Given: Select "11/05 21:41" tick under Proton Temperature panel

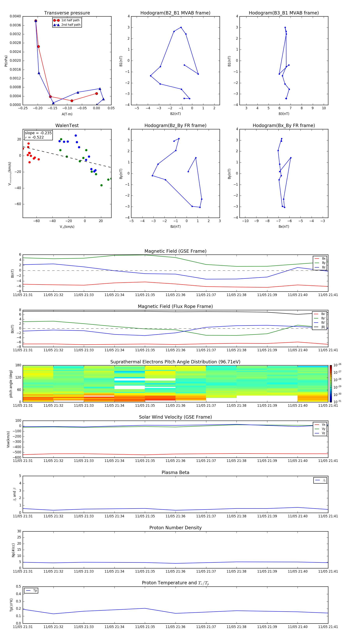Looking at the screenshot, I should point(328,627).
